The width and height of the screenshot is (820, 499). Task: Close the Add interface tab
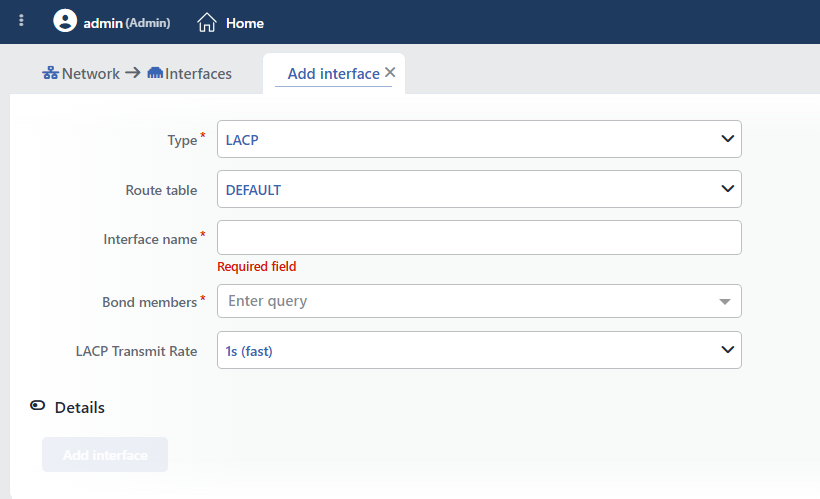pos(390,72)
